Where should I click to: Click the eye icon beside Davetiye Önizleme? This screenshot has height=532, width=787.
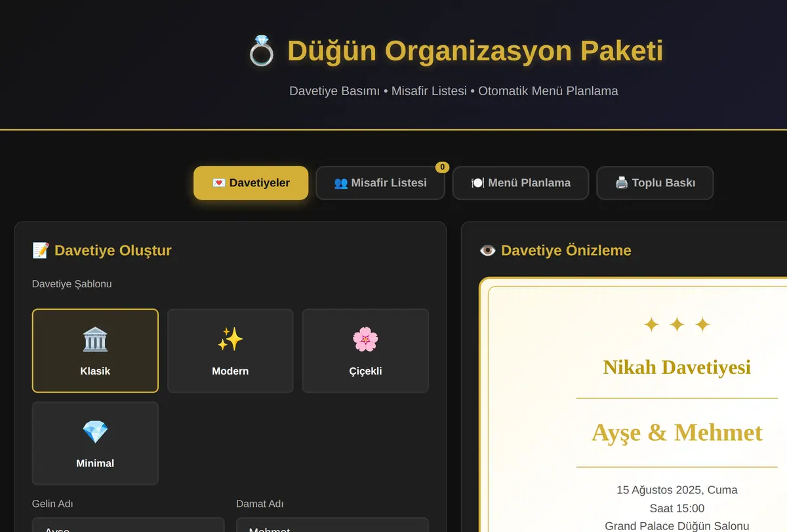pyautogui.click(x=487, y=251)
